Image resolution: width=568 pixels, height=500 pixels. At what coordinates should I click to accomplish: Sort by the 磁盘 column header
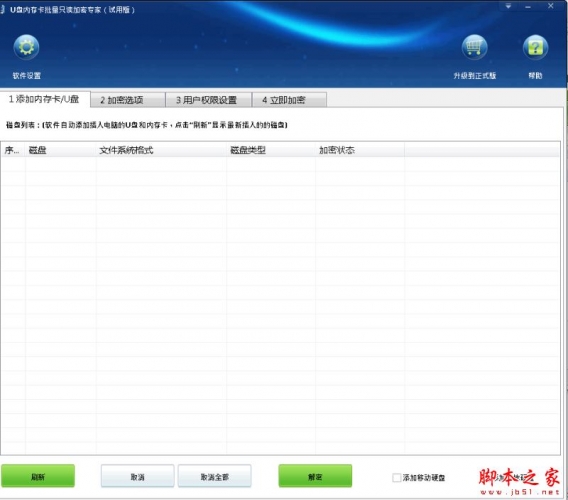(x=61, y=150)
